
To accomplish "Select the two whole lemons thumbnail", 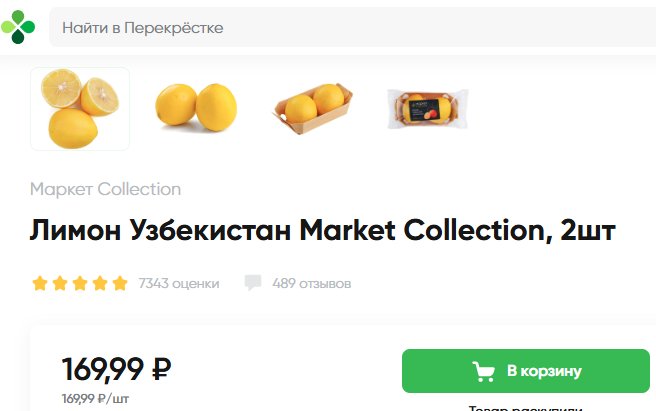I will click(196, 108).
